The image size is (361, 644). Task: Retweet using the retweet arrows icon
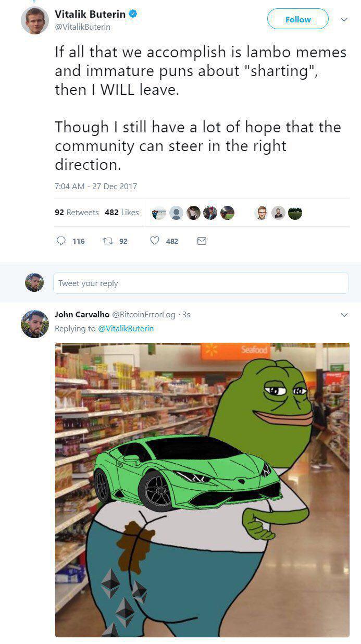(108, 241)
